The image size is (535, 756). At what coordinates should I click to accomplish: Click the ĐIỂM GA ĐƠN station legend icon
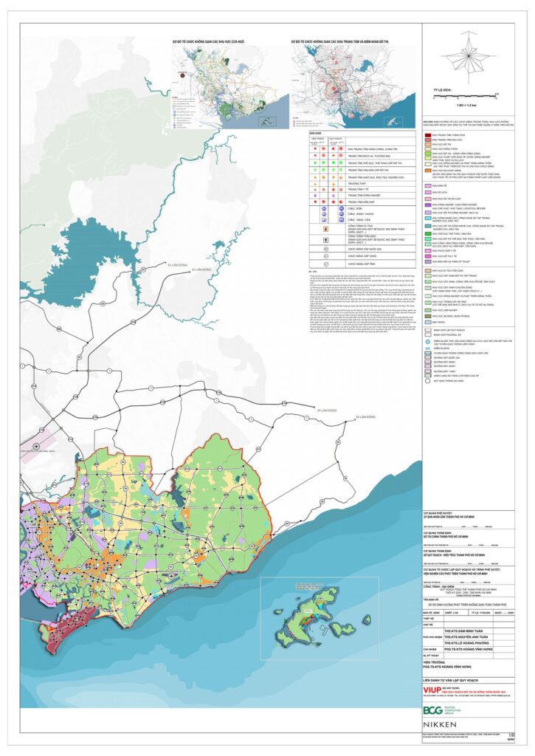(428, 348)
